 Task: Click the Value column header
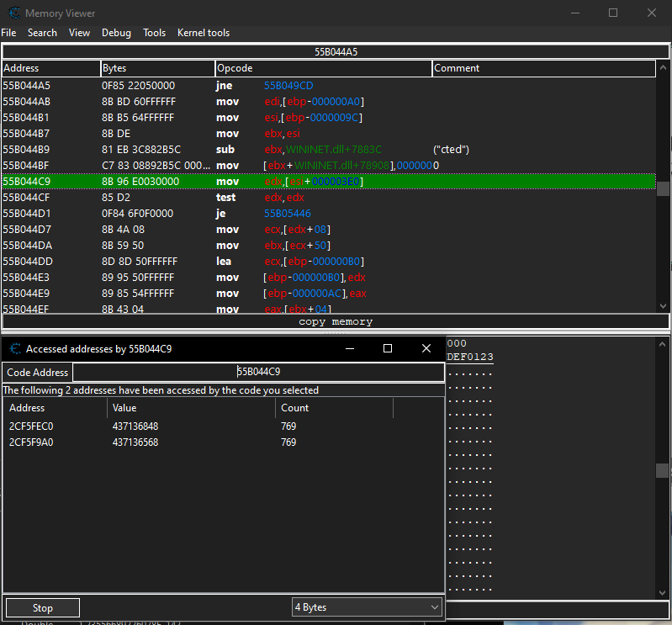191,408
